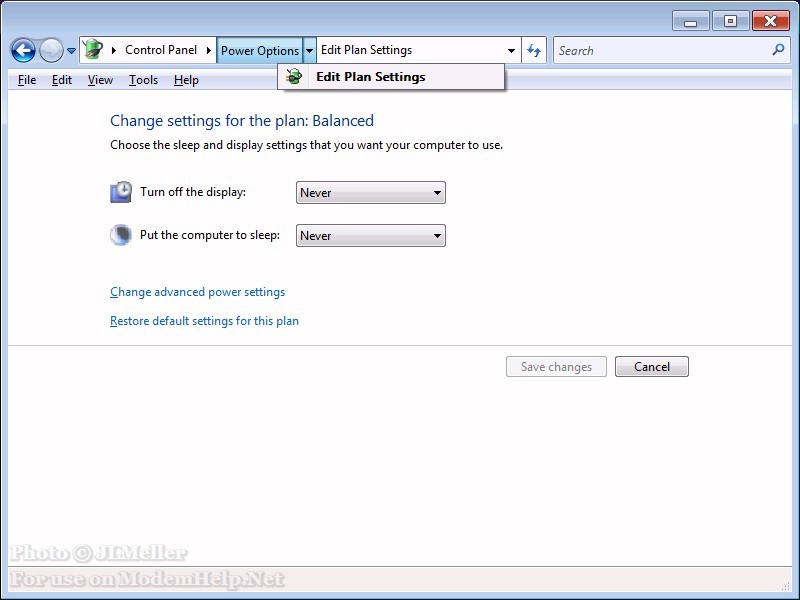The image size is (800, 600).
Task: Click 'Change advanced power settings' link
Action: coord(197,292)
